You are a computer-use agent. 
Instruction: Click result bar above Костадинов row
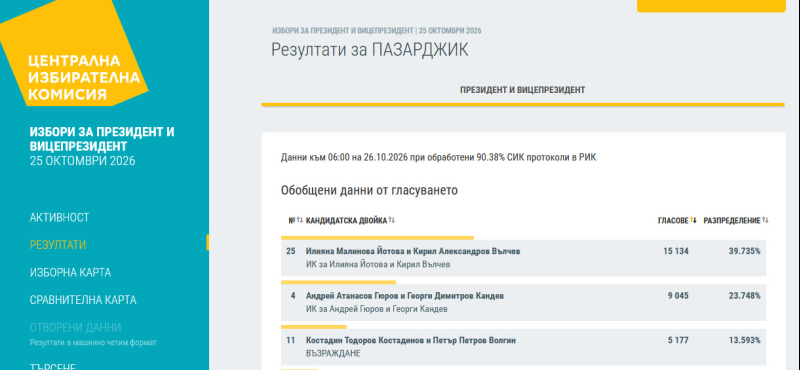314,327
